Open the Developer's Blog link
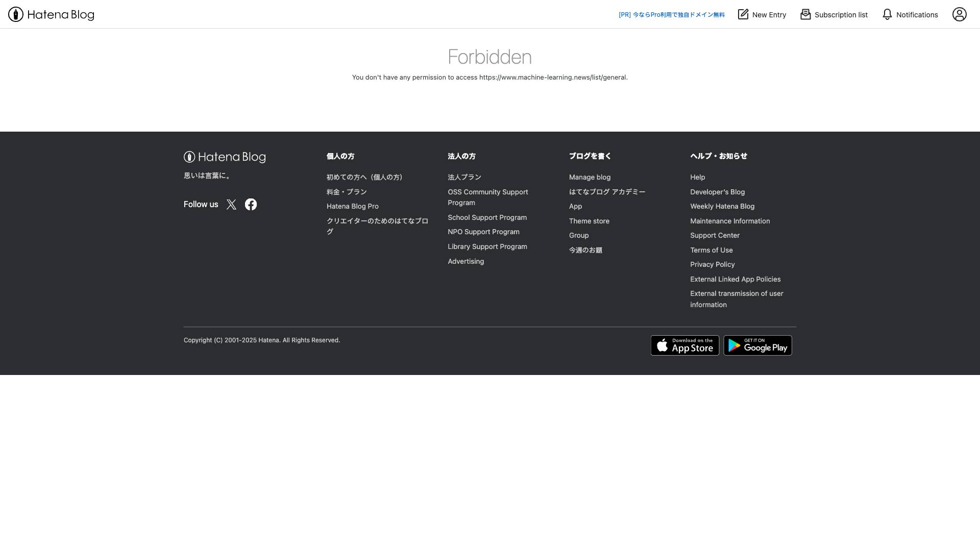 coord(717,192)
